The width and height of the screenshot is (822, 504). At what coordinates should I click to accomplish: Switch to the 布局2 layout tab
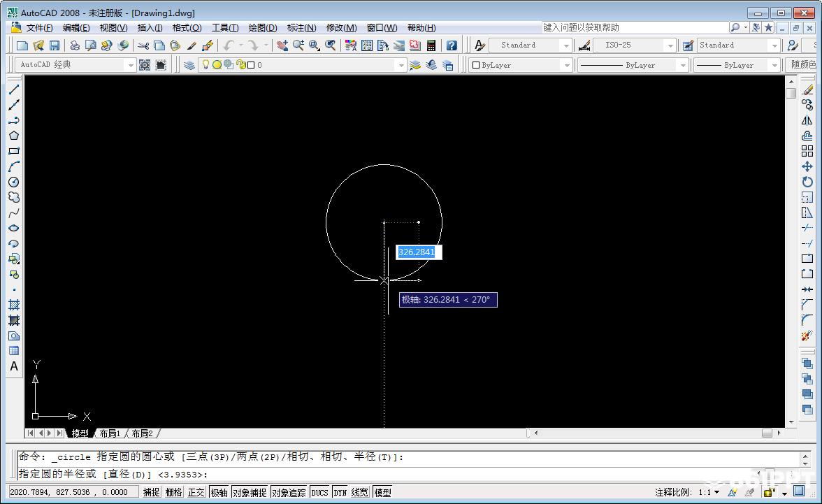[142, 433]
